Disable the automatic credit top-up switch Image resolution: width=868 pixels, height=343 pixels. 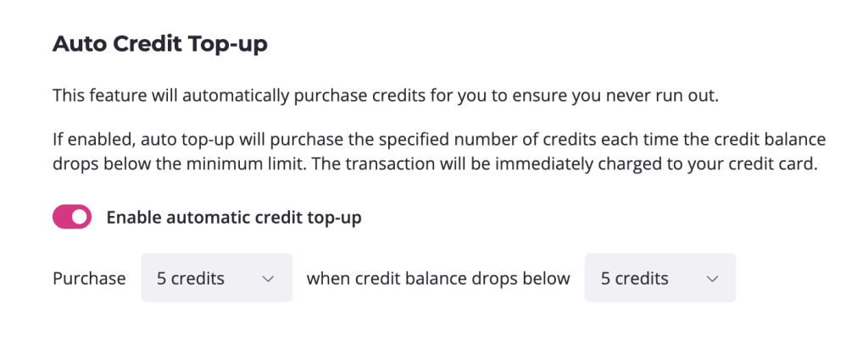click(x=72, y=218)
